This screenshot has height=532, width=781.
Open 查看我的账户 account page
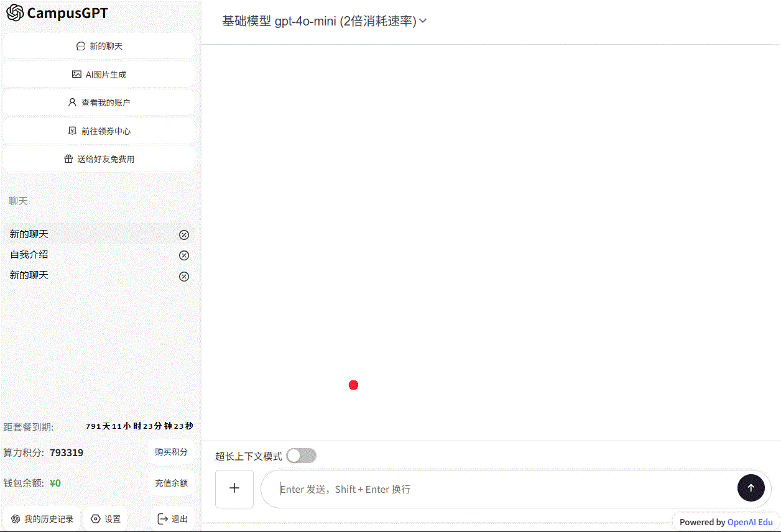pos(99,103)
